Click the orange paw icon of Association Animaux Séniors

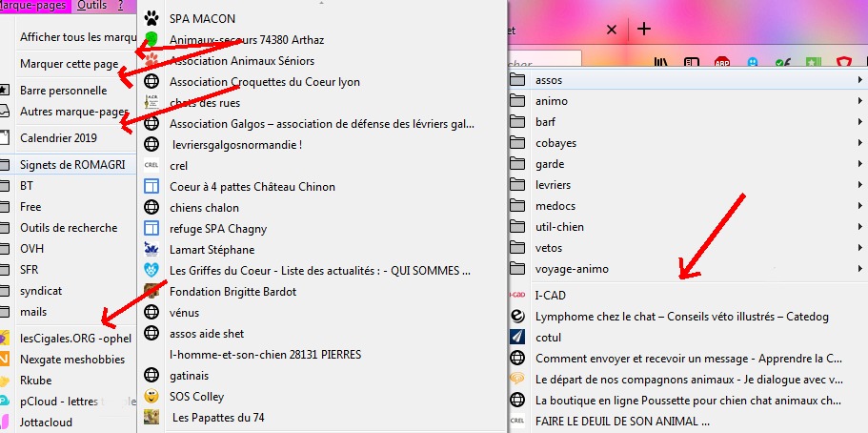[151, 60]
